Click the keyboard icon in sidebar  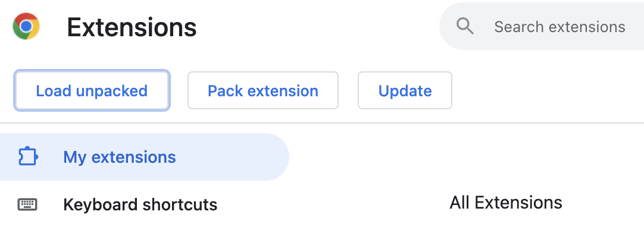click(x=27, y=204)
